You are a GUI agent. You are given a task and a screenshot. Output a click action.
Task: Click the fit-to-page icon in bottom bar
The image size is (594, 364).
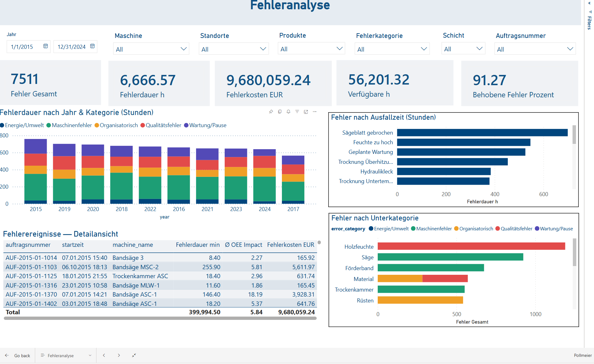(134, 355)
